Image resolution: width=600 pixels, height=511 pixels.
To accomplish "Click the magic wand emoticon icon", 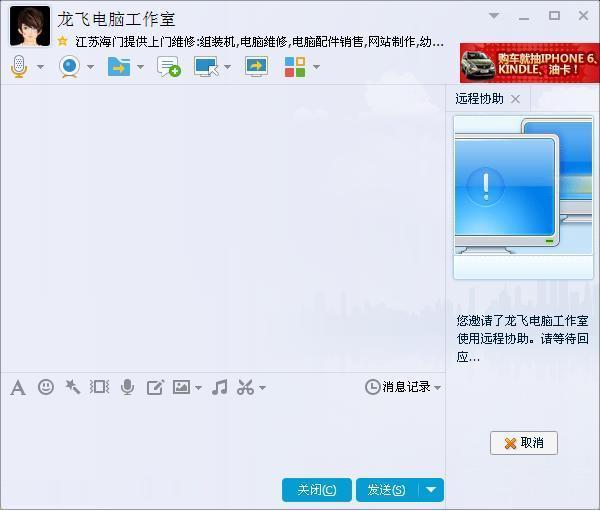I will pos(72,387).
